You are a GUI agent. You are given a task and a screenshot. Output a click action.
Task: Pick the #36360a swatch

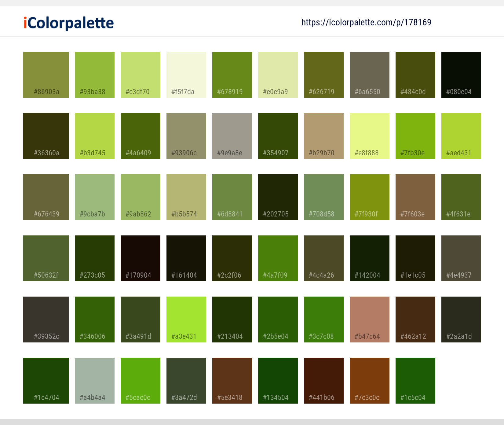click(x=46, y=136)
